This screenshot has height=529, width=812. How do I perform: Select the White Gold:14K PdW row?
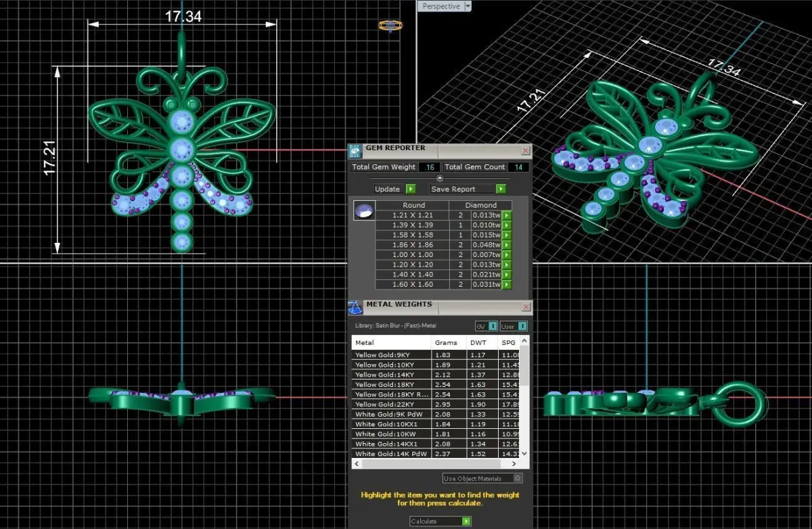436,454
